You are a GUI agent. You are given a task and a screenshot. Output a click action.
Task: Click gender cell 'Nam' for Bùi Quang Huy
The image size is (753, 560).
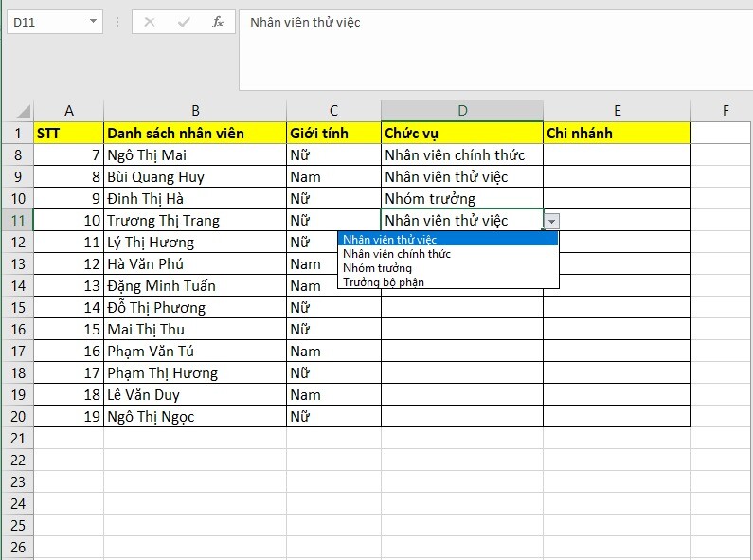pyautogui.click(x=333, y=177)
